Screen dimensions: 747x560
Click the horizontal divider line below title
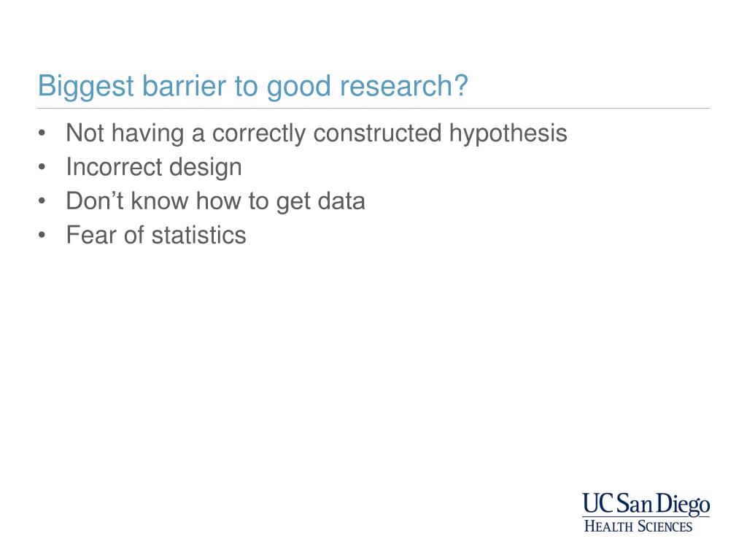[373, 109]
